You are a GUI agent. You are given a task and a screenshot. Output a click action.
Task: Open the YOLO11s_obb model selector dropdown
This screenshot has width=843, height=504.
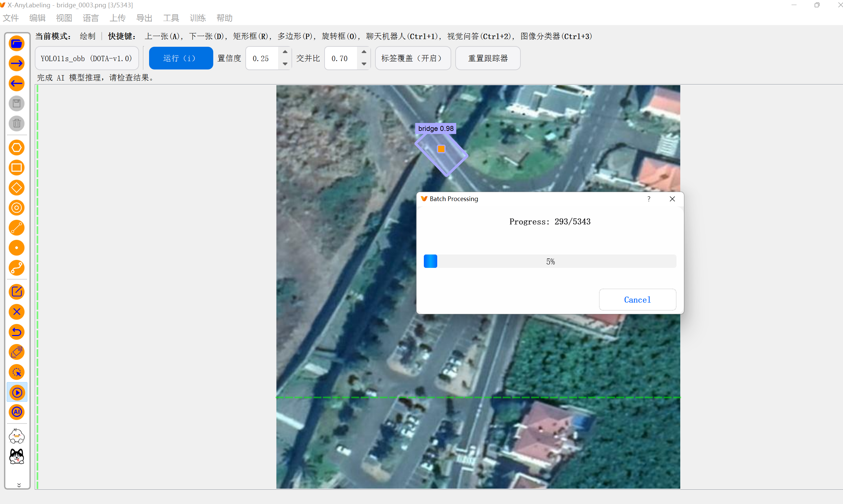click(87, 58)
